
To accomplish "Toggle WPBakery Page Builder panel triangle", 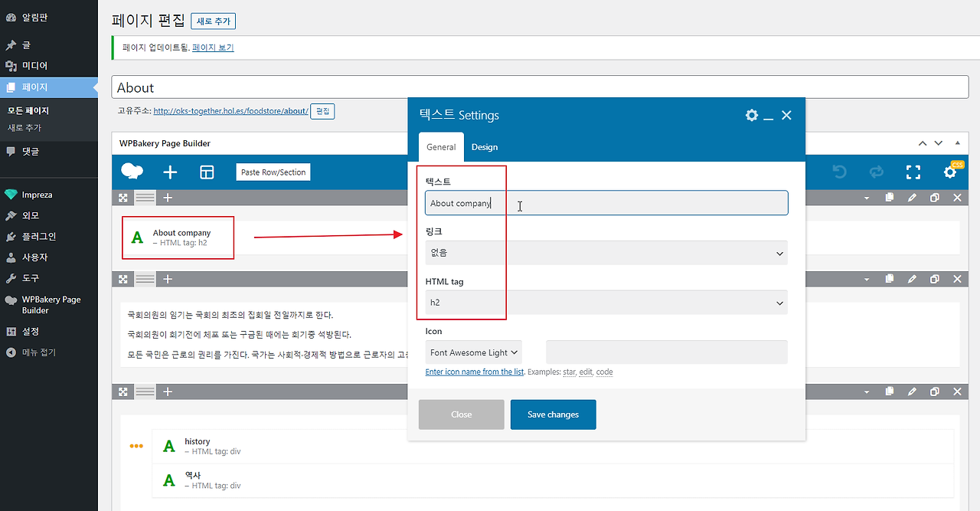I will (957, 143).
